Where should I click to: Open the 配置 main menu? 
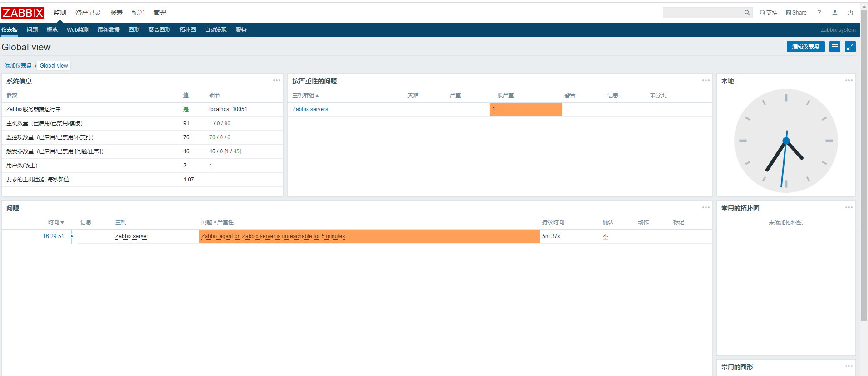click(x=138, y=13)
